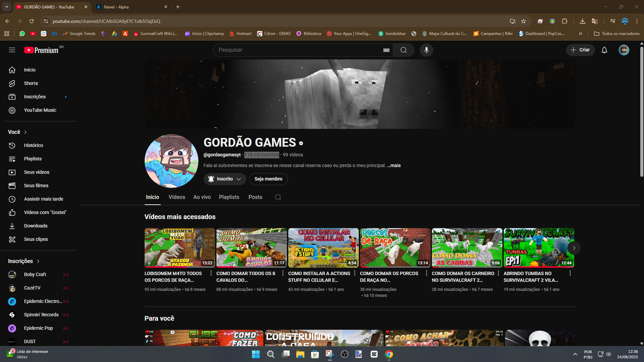Open File Explorer from the taskbar

(300, 354)
